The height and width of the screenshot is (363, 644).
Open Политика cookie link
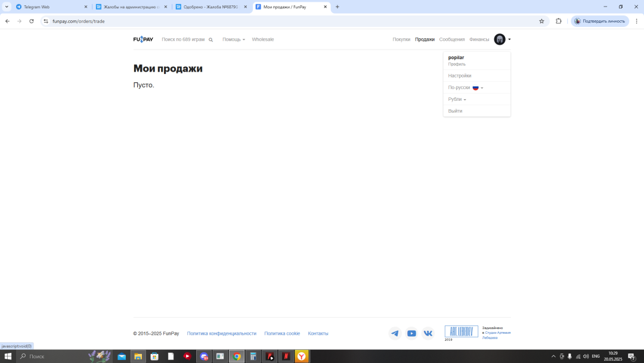(x=282, y=333)
